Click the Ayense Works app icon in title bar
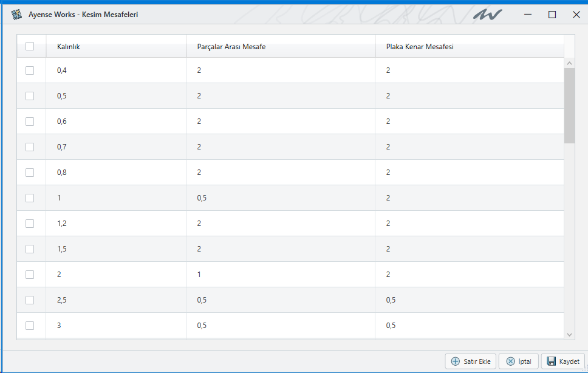This screenshot has height=373, width=588. point(16,15)
